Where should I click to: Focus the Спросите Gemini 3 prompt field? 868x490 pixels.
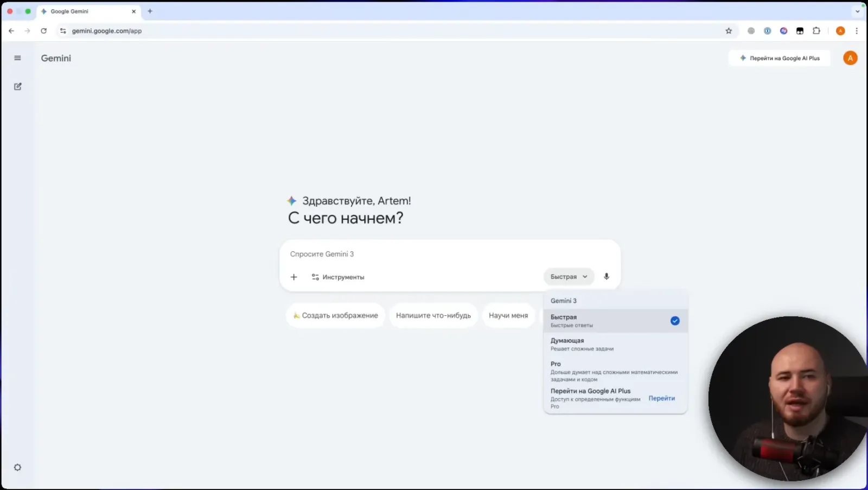click(450, 254)
